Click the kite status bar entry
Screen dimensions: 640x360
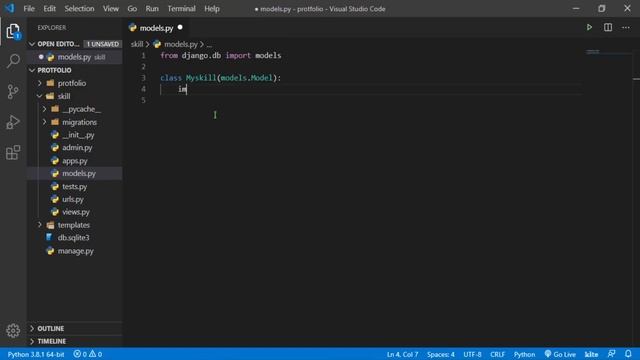591,354
